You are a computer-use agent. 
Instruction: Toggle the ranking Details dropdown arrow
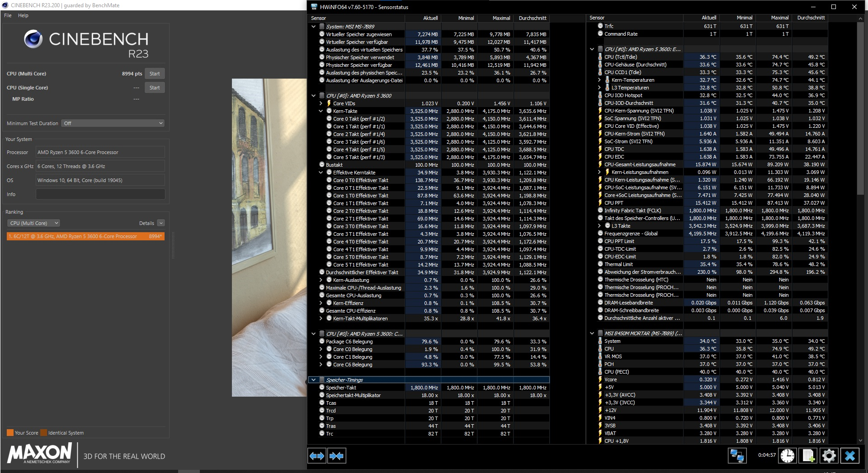point(161,223)
